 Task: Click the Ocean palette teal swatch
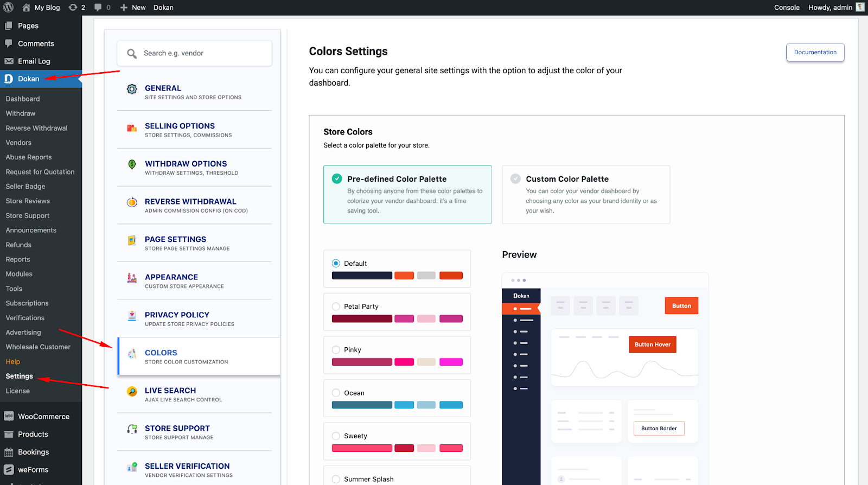pyautogui.click(x=362, y=405)
